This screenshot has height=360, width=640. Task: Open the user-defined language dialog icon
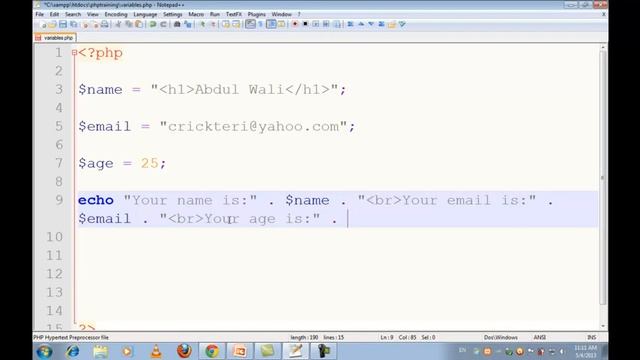pyautogui.click(x=282, y=24)
